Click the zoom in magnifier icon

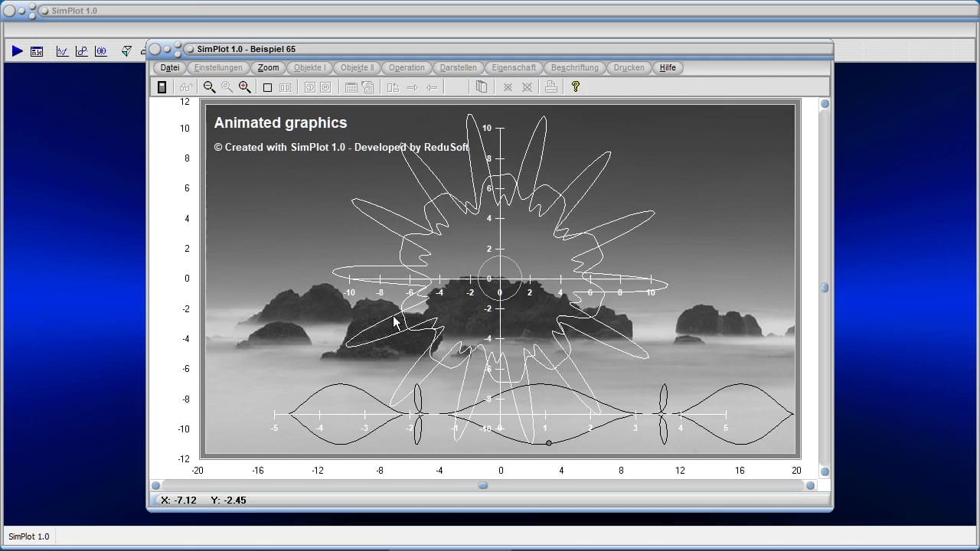[245, 87]
